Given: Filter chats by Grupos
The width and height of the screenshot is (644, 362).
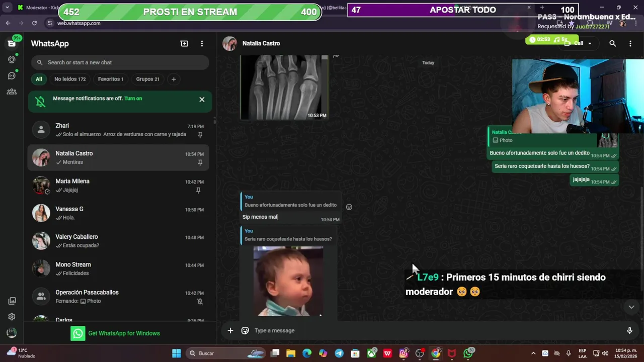Looking at the screenshot, I should pos(147,79).
